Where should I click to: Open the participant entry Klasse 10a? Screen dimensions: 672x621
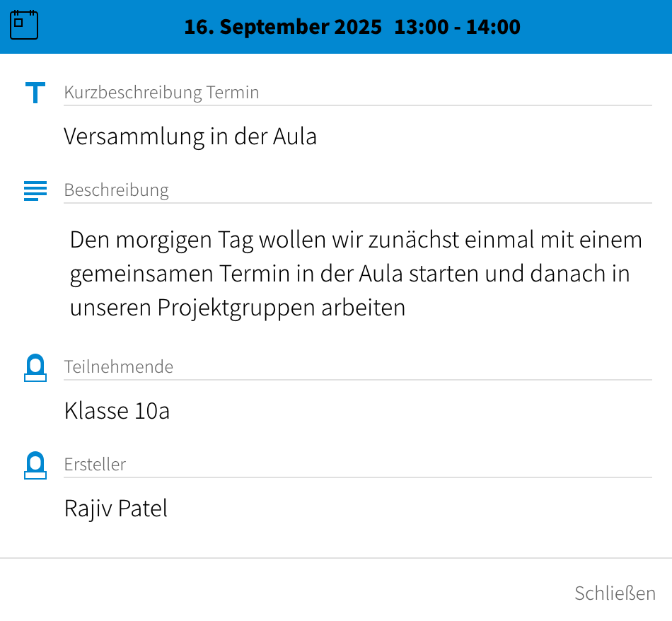point(117,410)
